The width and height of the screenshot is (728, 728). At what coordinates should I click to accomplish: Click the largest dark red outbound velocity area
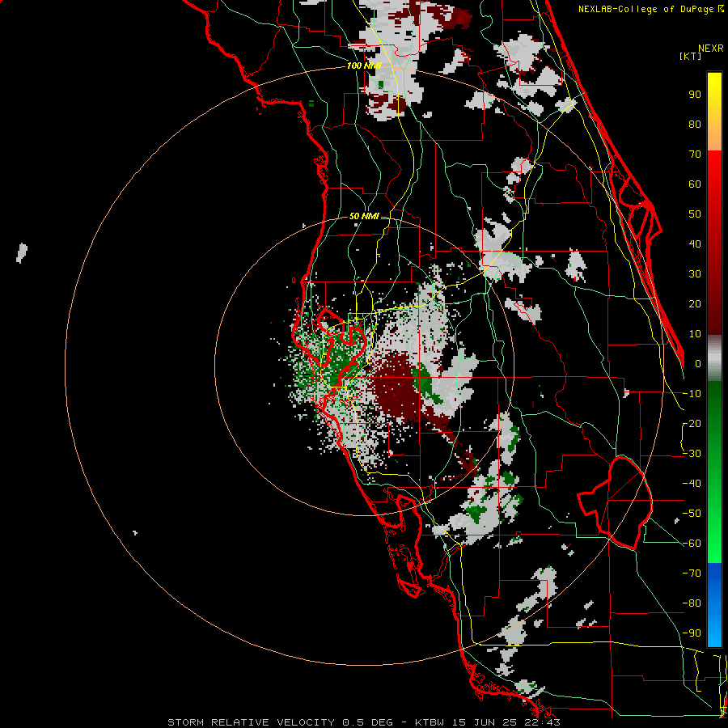(x=397, y=387)
